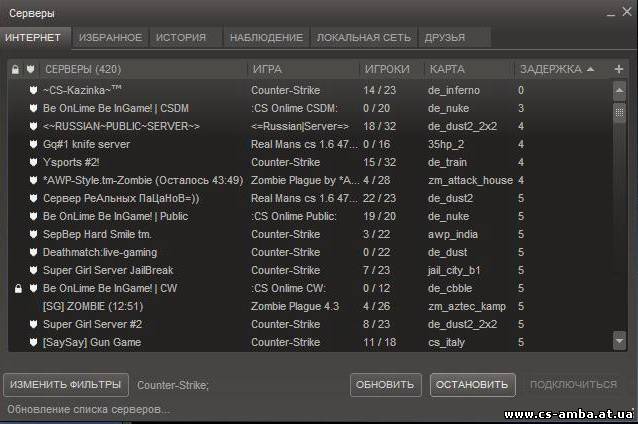Click shield icon of *AWP-Style.tm-Zombie row
Screen dimensions: 638x424
(x=34, y=180)
